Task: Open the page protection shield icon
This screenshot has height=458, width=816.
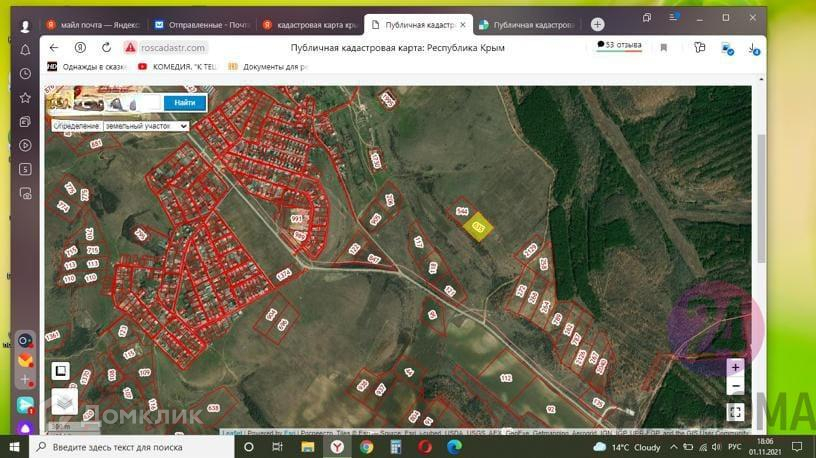Action: point(727,49)
